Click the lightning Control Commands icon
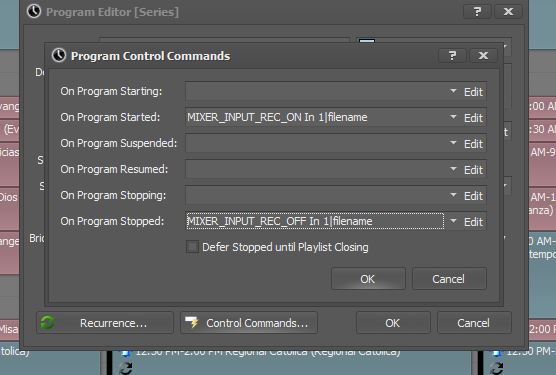The image size is (556, 375). point(192,322)
